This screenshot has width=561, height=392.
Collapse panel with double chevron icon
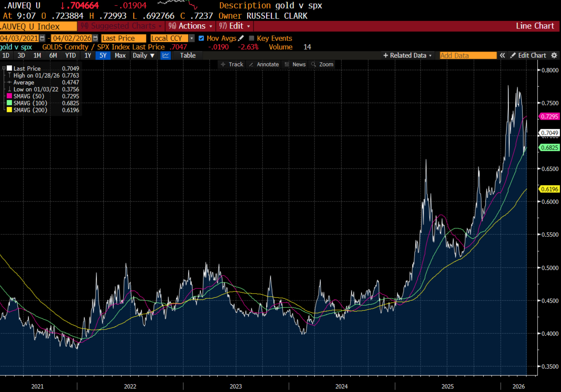click(x=502, y=55)
